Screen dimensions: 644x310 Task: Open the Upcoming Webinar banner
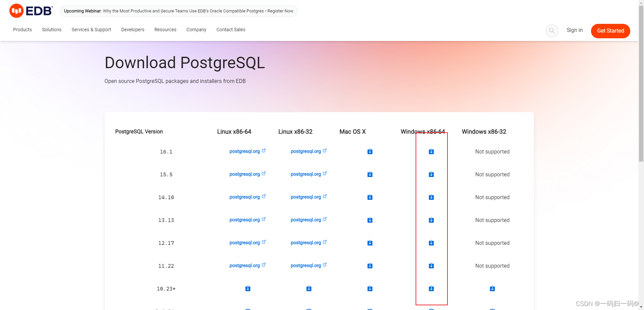(178, 11)
